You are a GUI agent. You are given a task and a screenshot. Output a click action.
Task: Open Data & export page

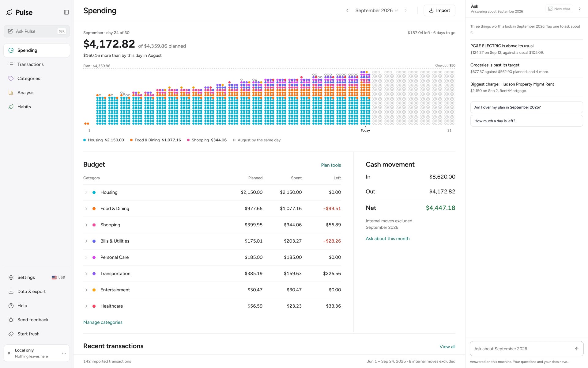pyautogui.click(x=37, y=292)
